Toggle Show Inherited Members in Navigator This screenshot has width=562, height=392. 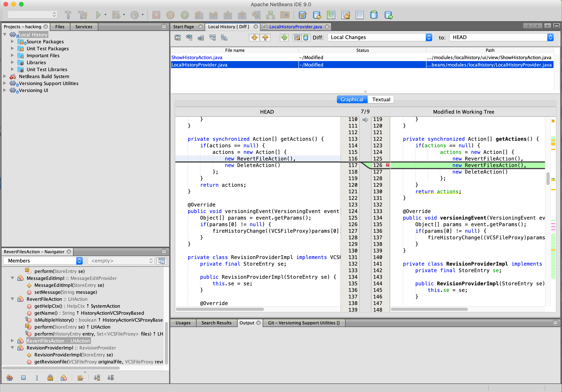pyautogui.click(x=10, y=378)
